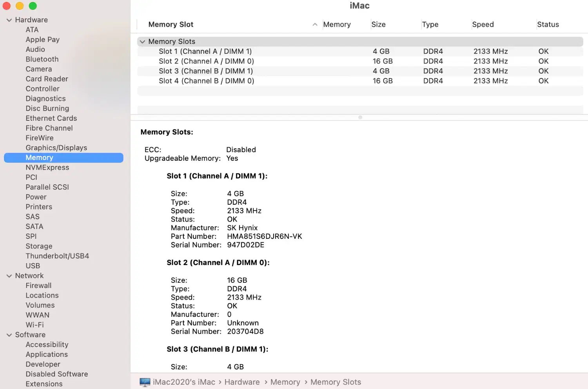Collapse the Software section in sidebar
The image size is (588, 389).
point(9,335)
